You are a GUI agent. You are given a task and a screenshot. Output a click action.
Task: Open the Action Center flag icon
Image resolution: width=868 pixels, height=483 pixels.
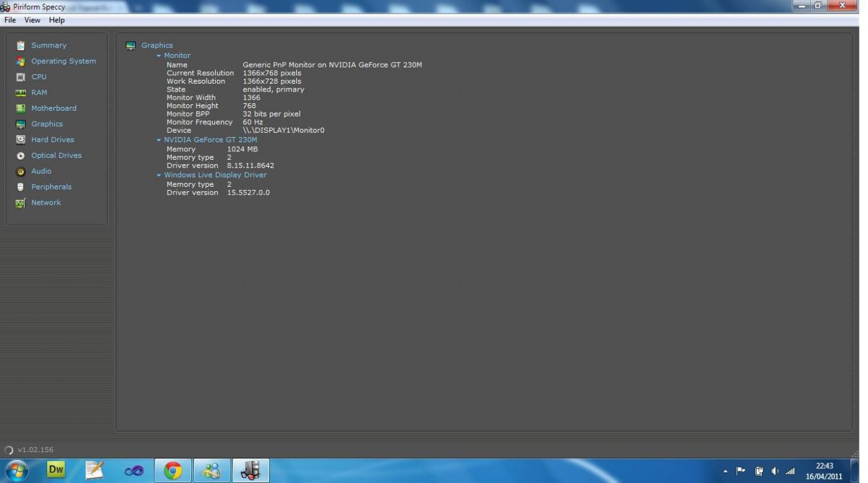click(x=741, y=471)
